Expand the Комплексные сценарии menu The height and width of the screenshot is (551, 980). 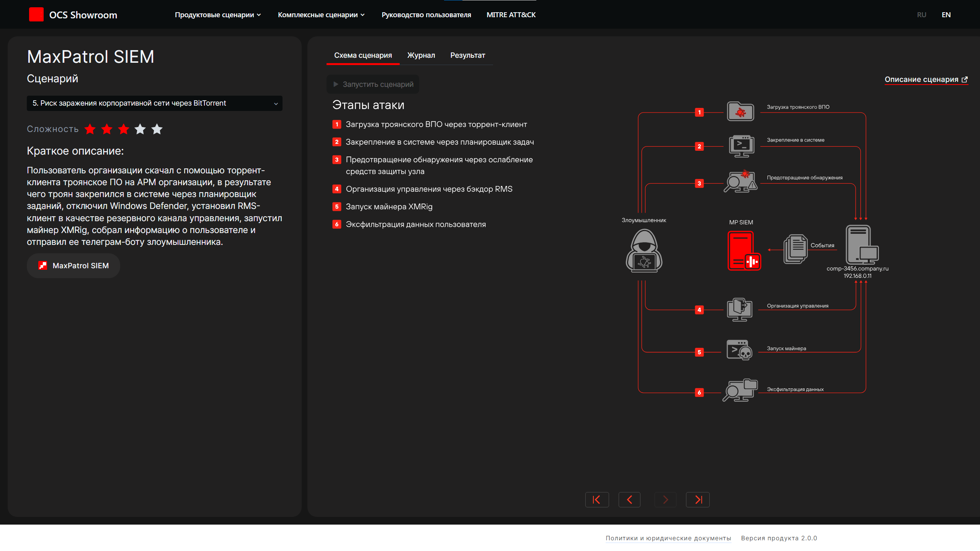coord(321,15)
